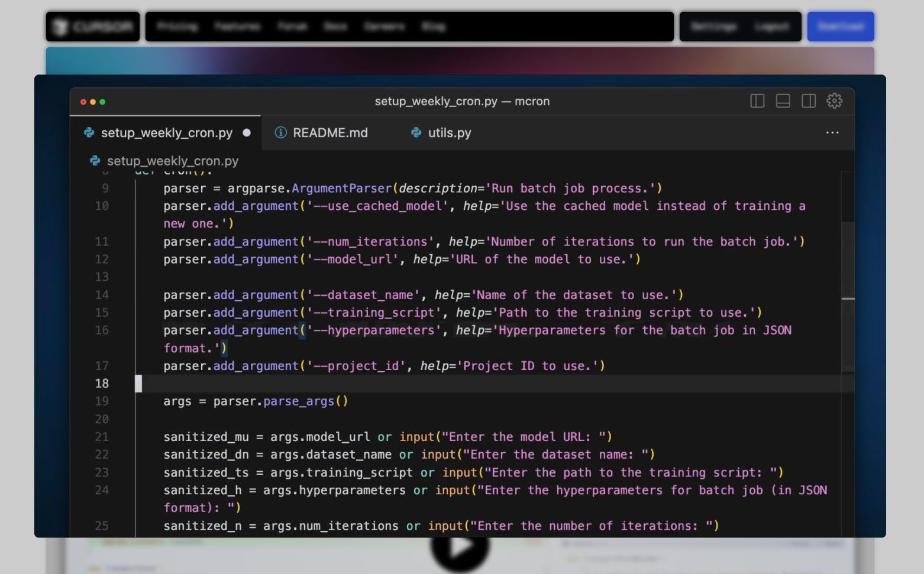Open the editor more actions ellipsis menu
The width and height of the screenshot is (924, 574).
(x=832, y=133)
